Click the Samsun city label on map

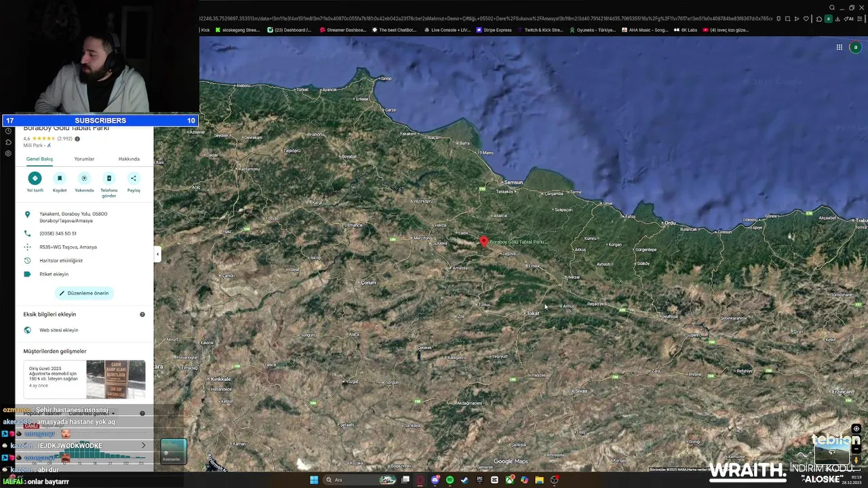[513, 182]
